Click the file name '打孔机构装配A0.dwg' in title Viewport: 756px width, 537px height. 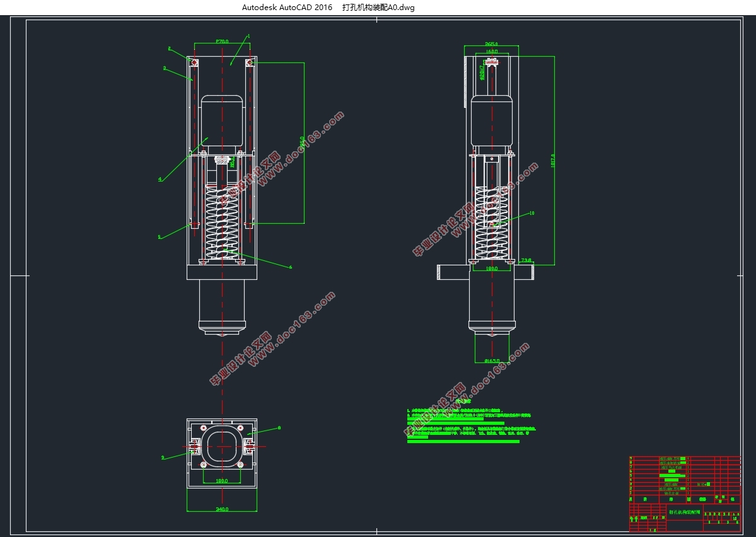378,7
